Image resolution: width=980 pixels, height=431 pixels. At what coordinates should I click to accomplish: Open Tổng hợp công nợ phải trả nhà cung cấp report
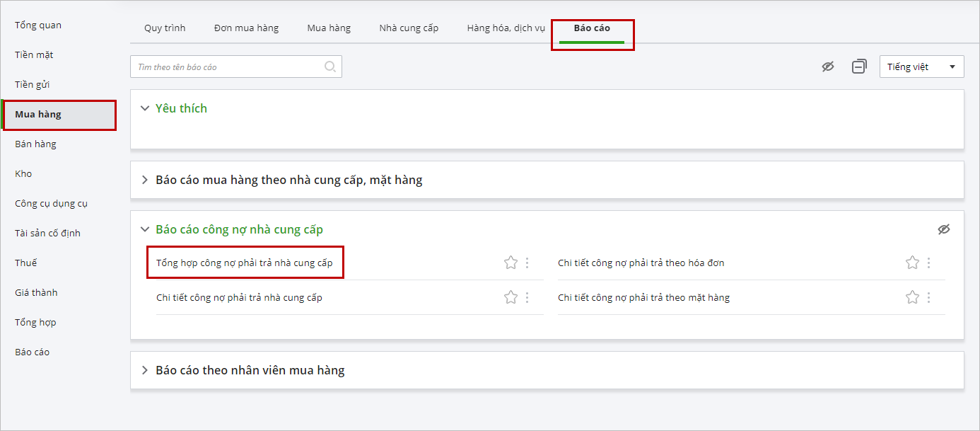[244, 263]
